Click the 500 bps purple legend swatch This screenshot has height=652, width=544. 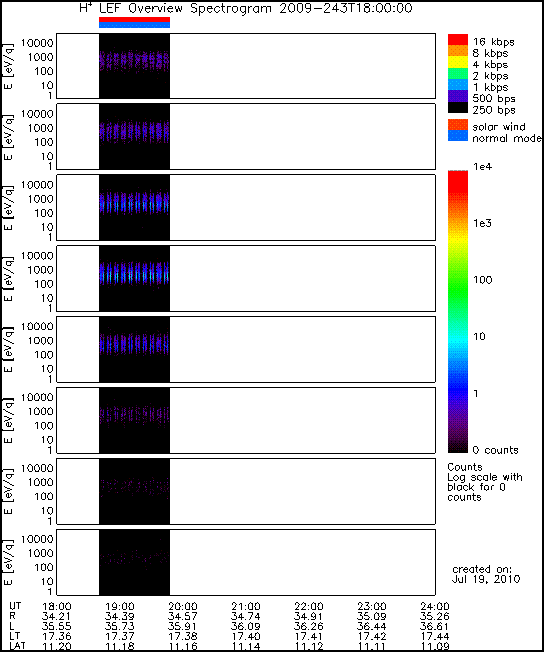[458, 96]
